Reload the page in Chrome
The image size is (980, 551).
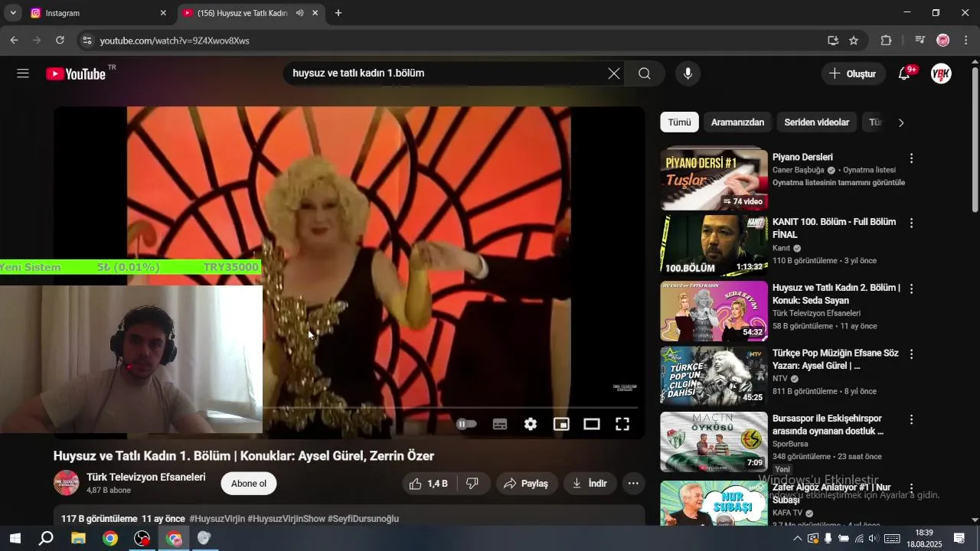(x=60, y=41)
